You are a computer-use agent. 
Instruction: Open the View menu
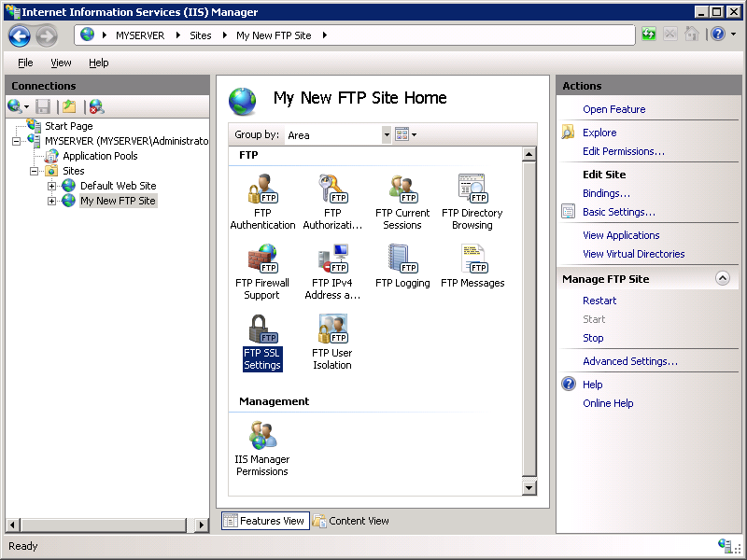tap(61, 63)
